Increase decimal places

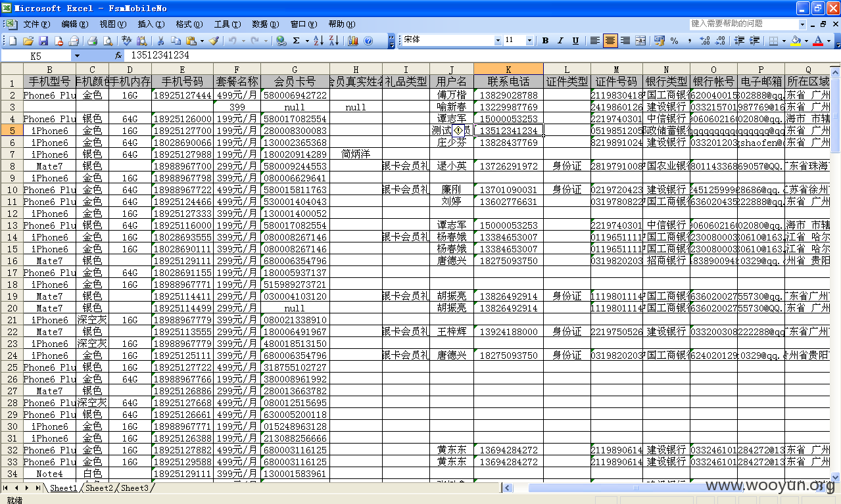[705, 41]
